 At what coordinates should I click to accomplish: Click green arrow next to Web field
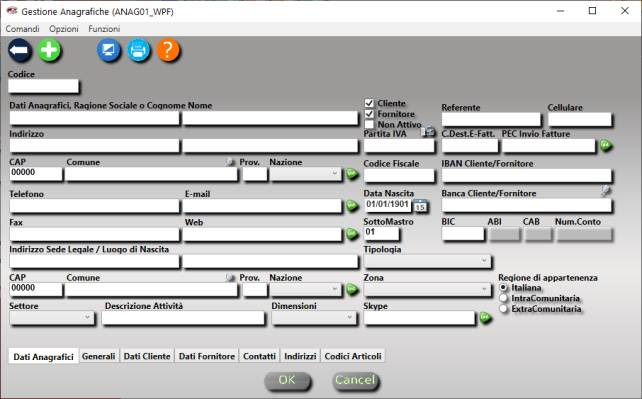point(352,234)
